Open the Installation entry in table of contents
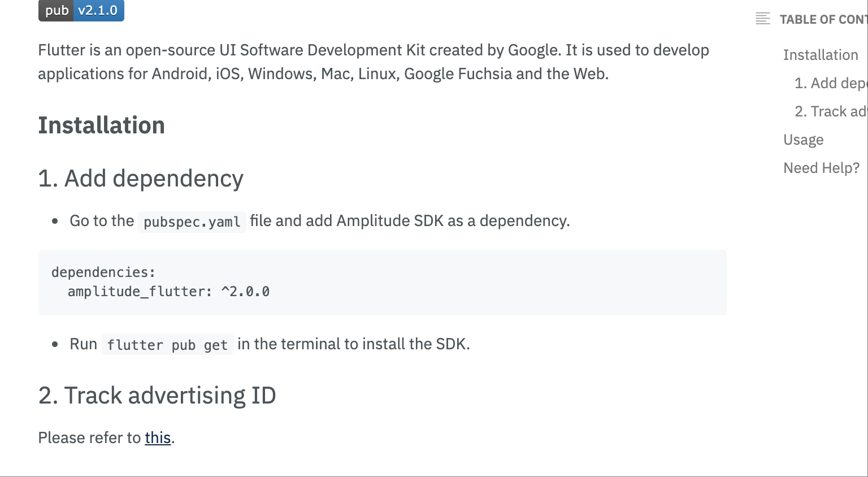Image resolution: width=868 pixels, height=477 pixels. (821, 55)
